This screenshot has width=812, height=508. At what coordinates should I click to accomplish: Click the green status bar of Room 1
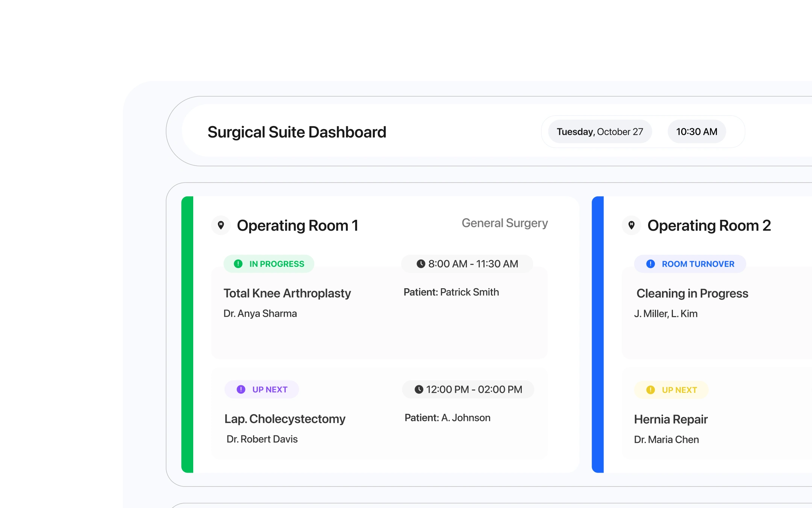point(187,334)
